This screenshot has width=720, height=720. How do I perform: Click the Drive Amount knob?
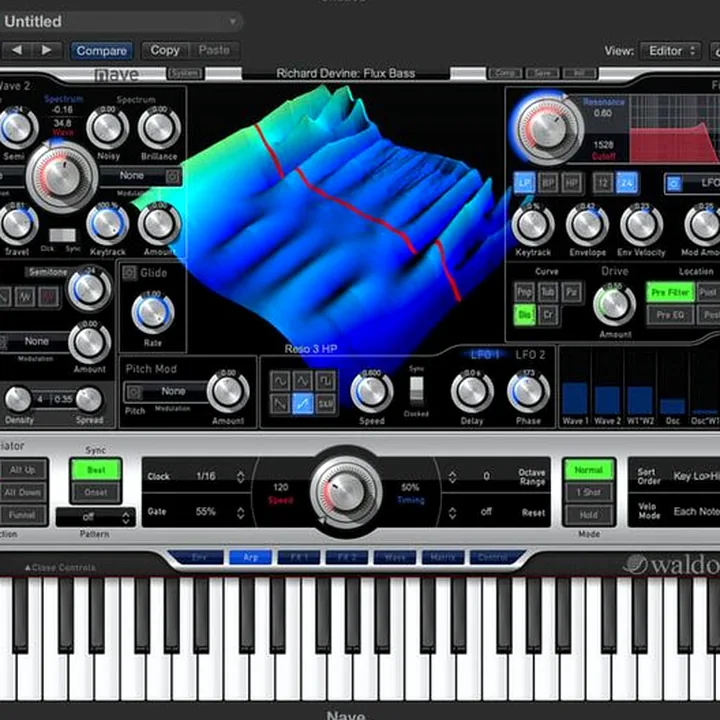(614, 304)
